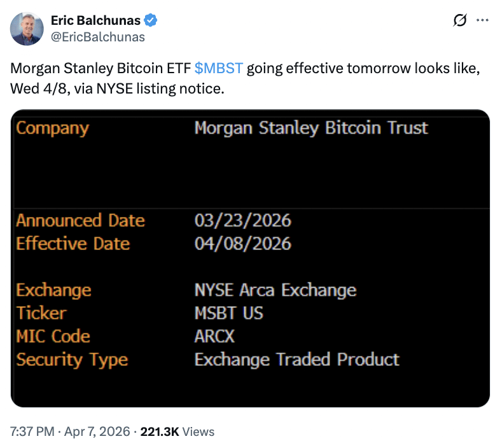This screenshot has width=500, height=448.
Task: Open the @EricBalchunas handle link
Action: click(x=97, y=37)
